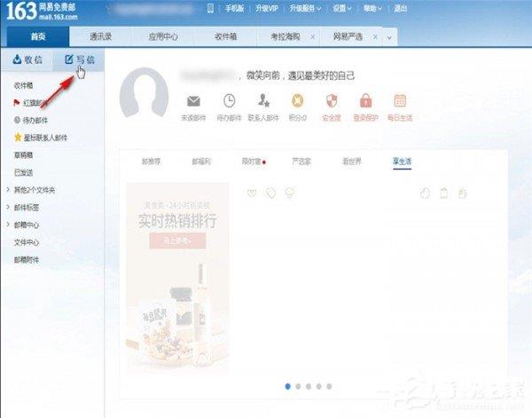This screenshot has width=532, height=418.
Task: Click the 收信 receive mail icon
Action: pos(17,59)
